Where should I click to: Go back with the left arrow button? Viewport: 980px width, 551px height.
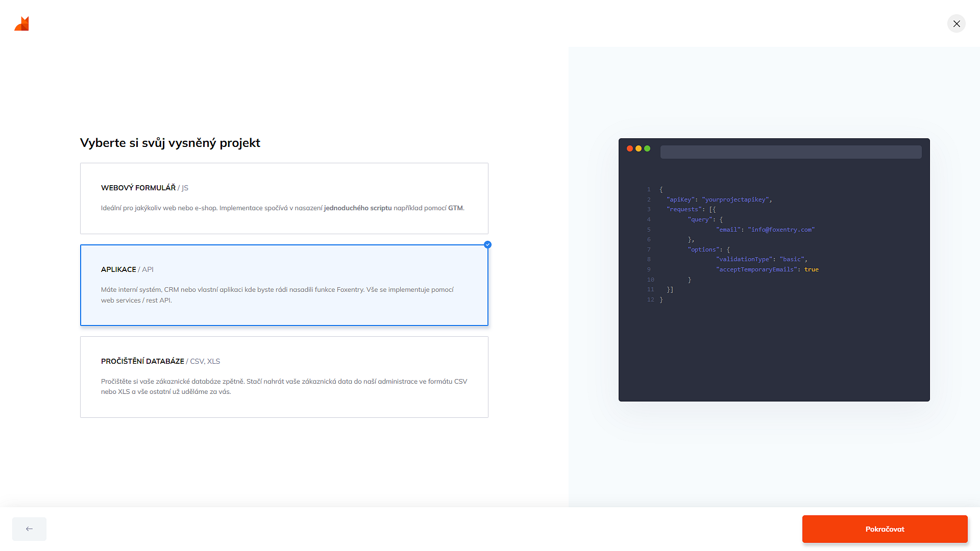29,529
